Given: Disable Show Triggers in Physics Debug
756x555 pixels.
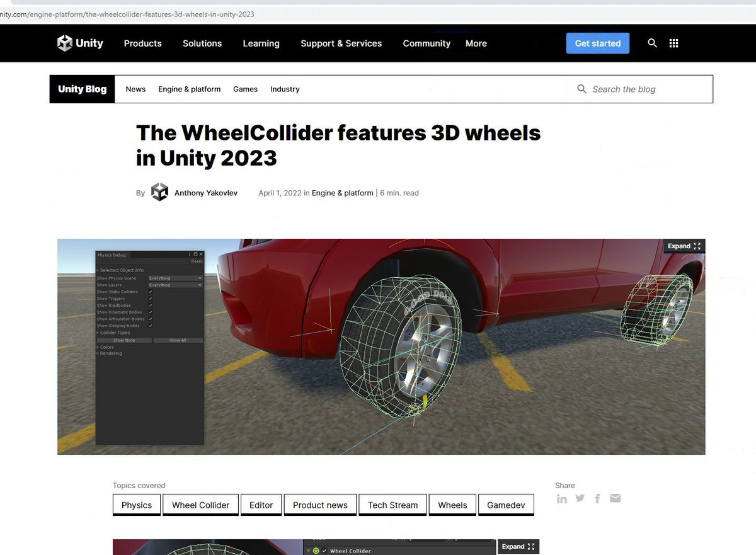Looking at the screenshot, I should (x=151, y=299).
